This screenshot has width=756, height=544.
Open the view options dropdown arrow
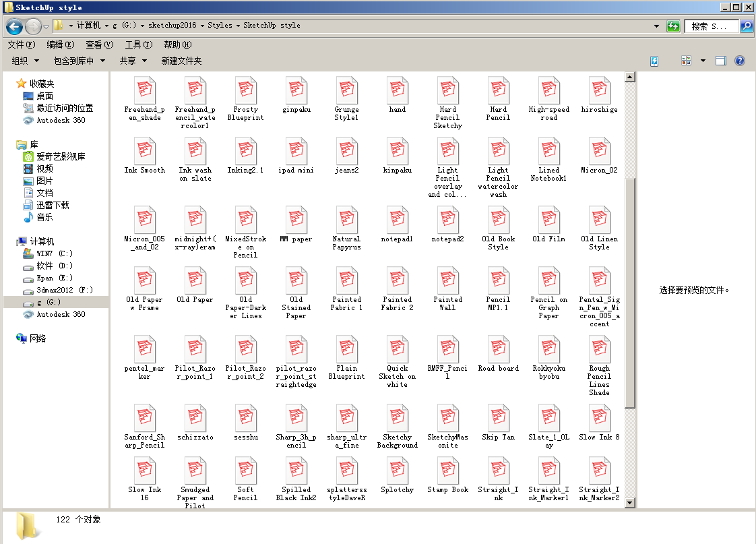[x=703, y=61]
